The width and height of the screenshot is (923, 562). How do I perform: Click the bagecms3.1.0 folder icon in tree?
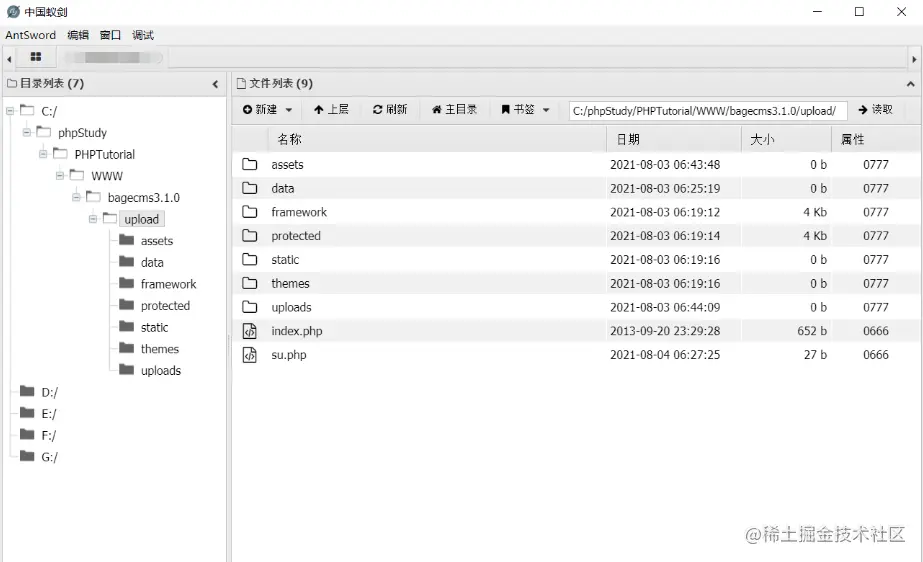pyautogui.click(x=93, y=197)
